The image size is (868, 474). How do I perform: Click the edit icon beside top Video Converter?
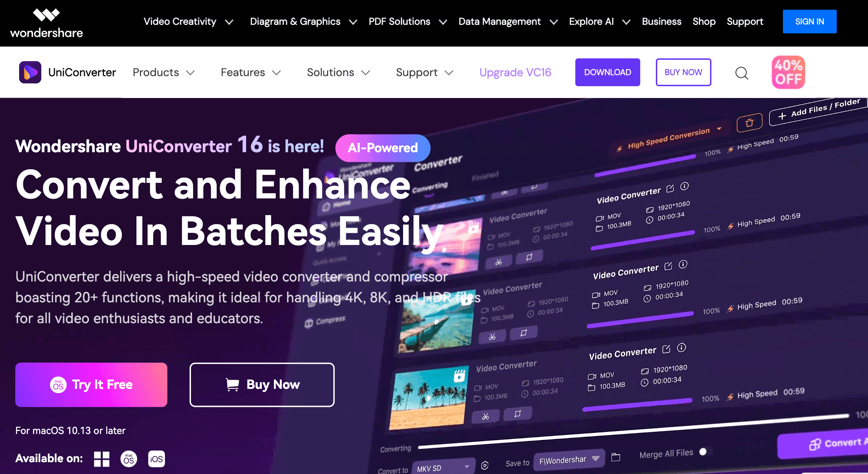click(x=670, y=189)
